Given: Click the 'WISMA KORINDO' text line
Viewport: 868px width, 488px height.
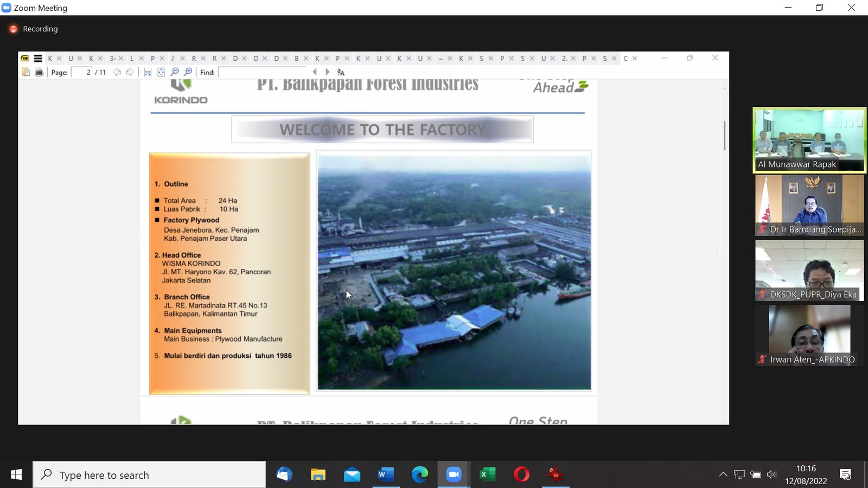Looking at the screenshot, I should (x=191, y=264).
